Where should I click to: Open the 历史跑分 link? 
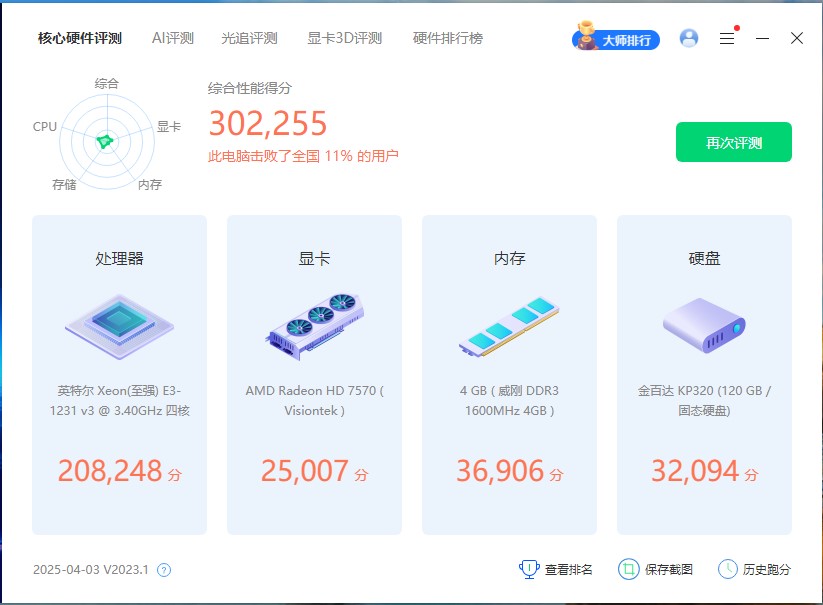click(x=767, y=570)
